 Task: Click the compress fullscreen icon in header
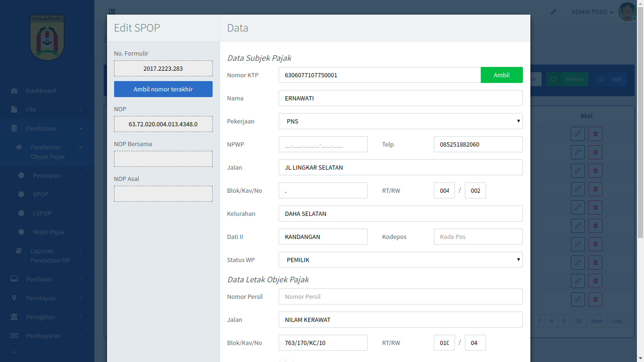tap(553, 12)
